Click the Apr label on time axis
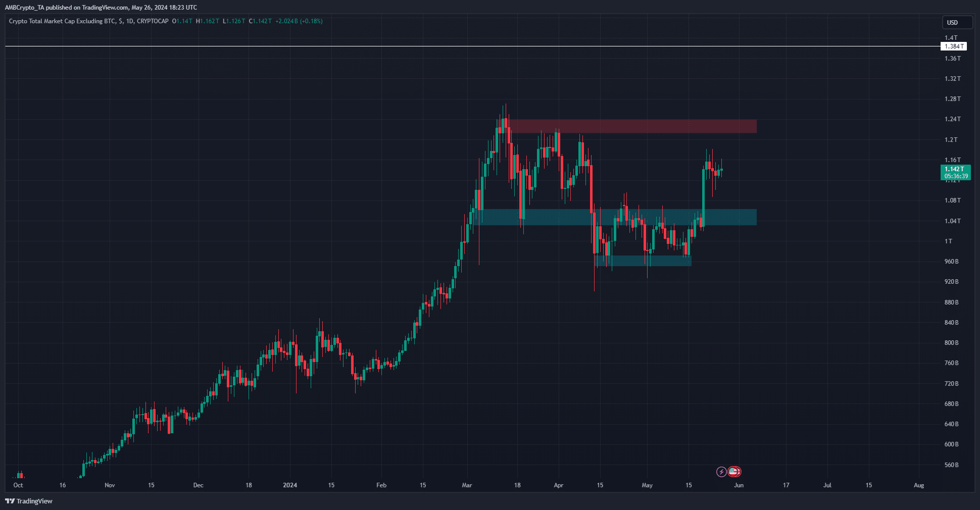 558,485
